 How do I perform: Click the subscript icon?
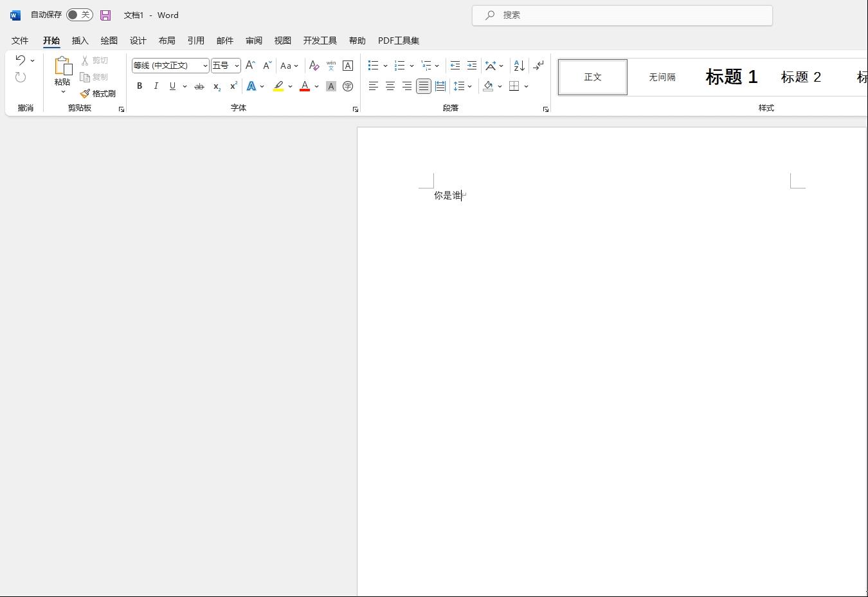coord(217,86)
